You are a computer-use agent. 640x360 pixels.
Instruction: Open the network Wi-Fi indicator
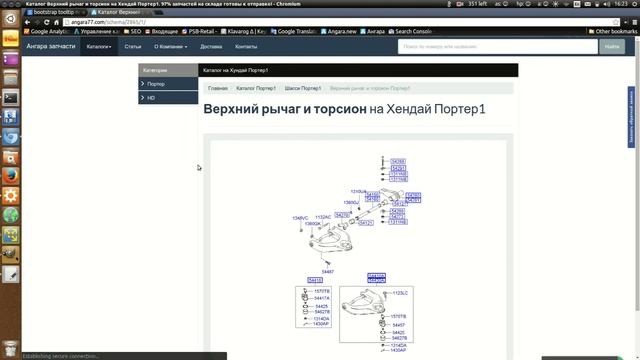pyautogui.click(x=566, y=4)
